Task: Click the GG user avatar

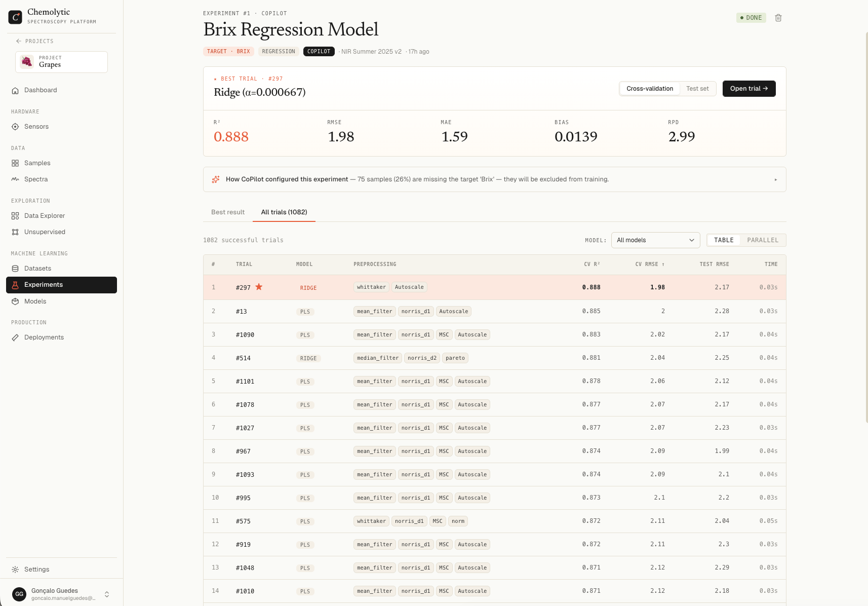Action: point(19,594)
